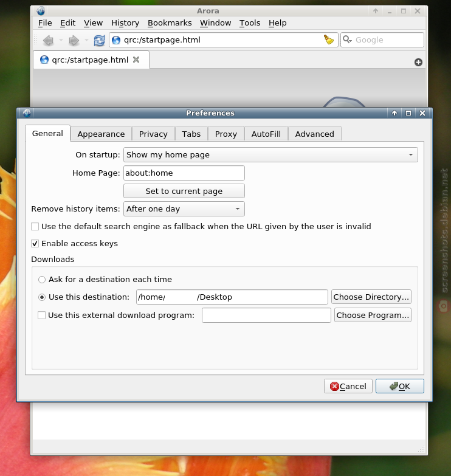Click OK to save preferences
451x476 pixels.
click(400, 386)
